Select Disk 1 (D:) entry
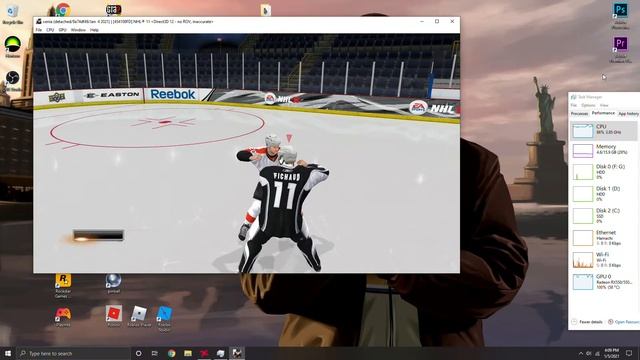The image size is (640, 360). point(604,194)
